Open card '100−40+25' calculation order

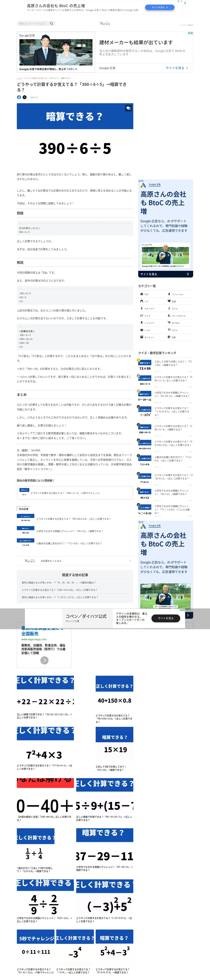point(45,800)
